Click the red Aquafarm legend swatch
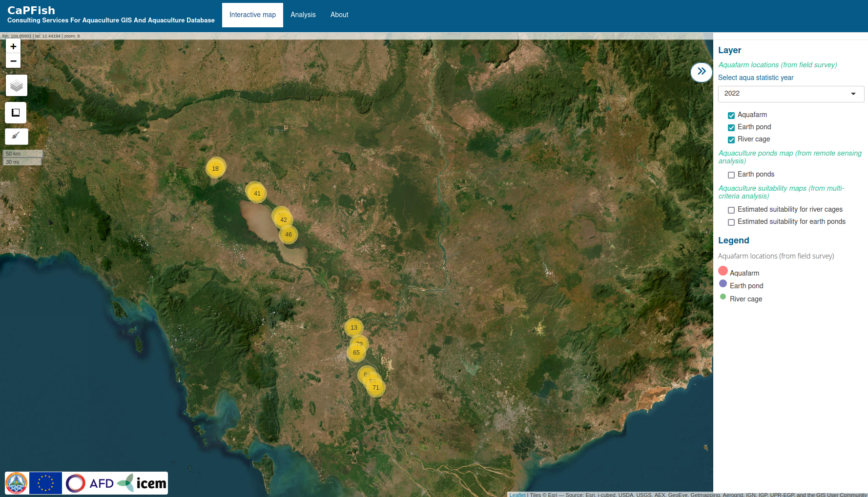Image resolution: width=868 pixels, height=497 pixels. (x=723, y=271)
